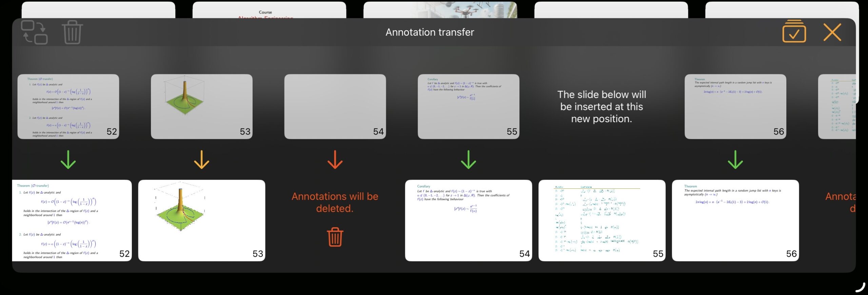Screen dimensions: 868x295
Task: Select old slide 53 thumbnail with 3D plot
Action: 201,107
